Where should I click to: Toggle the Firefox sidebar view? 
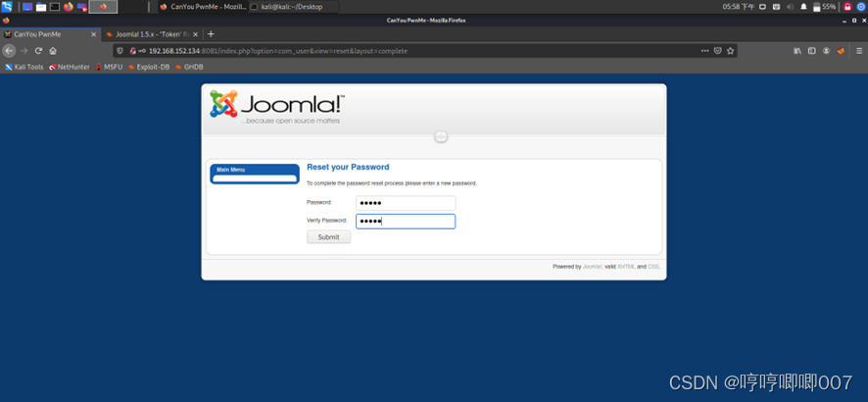pyautogui.click(x=811, y=50)
